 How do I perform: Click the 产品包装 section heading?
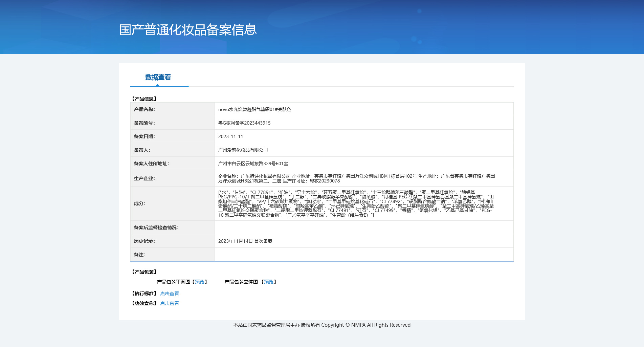[144, 272]
